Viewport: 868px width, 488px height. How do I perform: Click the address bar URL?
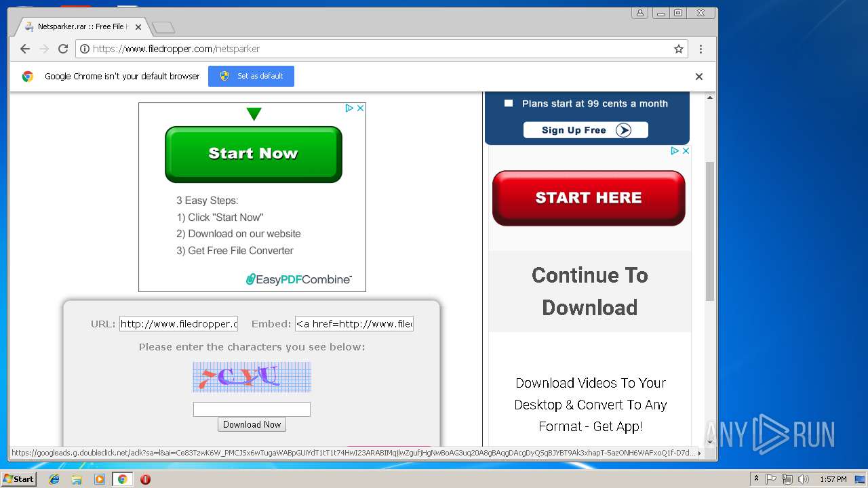(x=176, y=49)
